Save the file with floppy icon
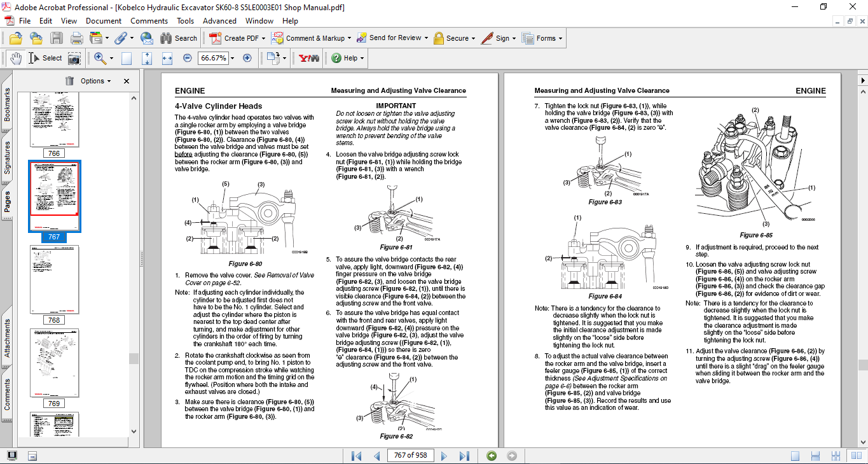Viewport: 868px width, 464px height. (x=57, y=38)
